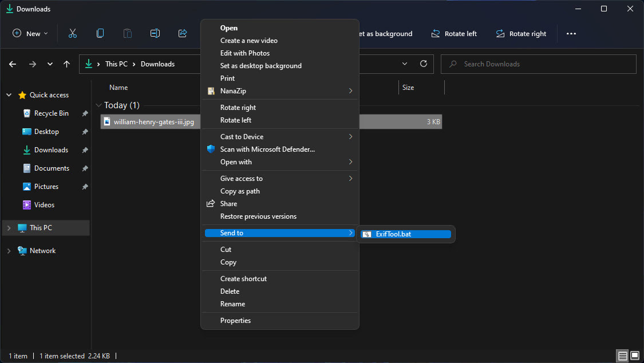Expand the Network item in the sidebar
This screenshot has width=644, height=363.
coord(8,250)
